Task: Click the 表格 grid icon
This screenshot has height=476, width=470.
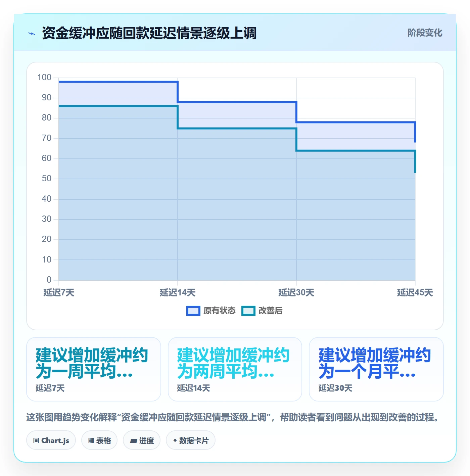Action: 91,441
